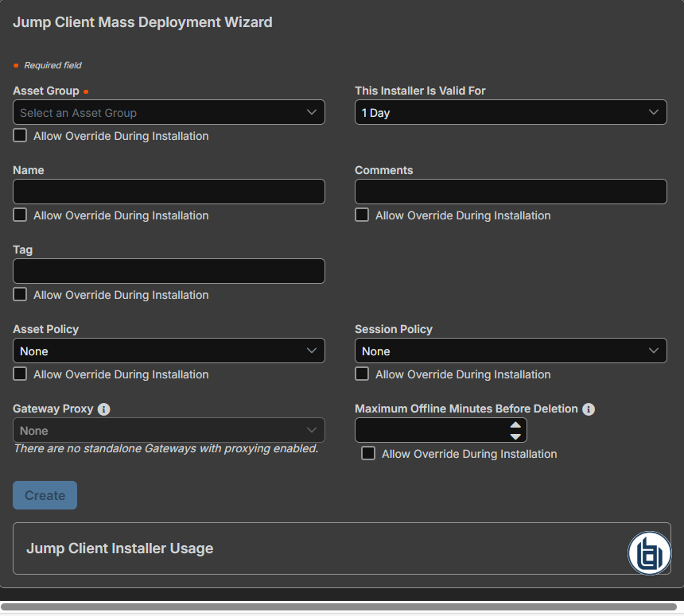
Task: Click the BeyondTrust logo icon
Action: [x=650, y=552]
